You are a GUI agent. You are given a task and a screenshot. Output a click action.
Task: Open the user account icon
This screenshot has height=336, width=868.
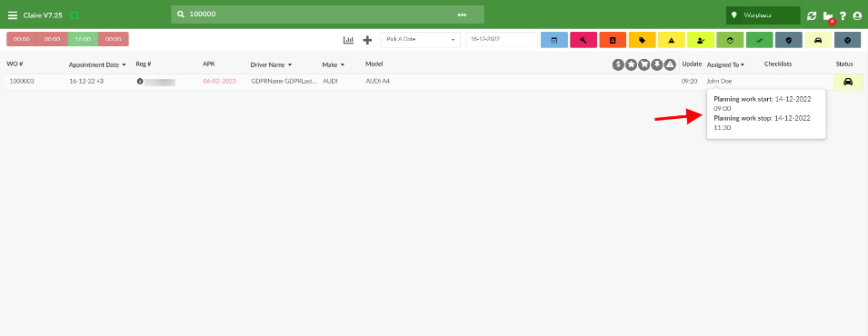(857, 15)
